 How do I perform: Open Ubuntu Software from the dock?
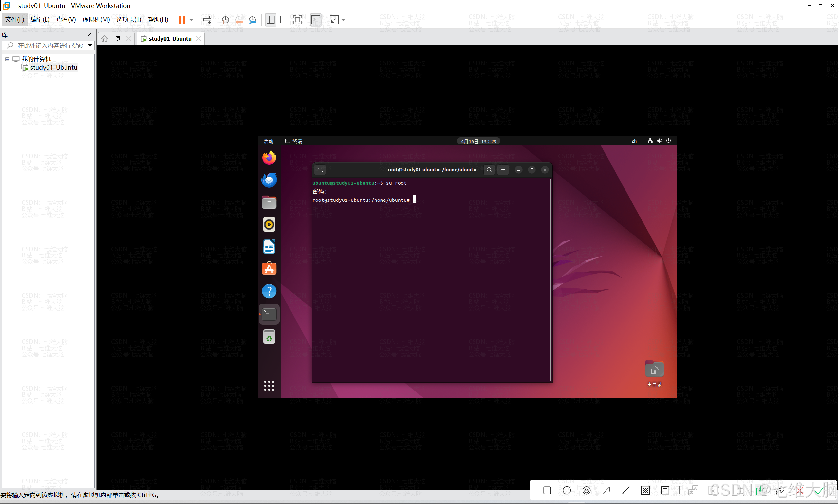[x=269, y=269]
